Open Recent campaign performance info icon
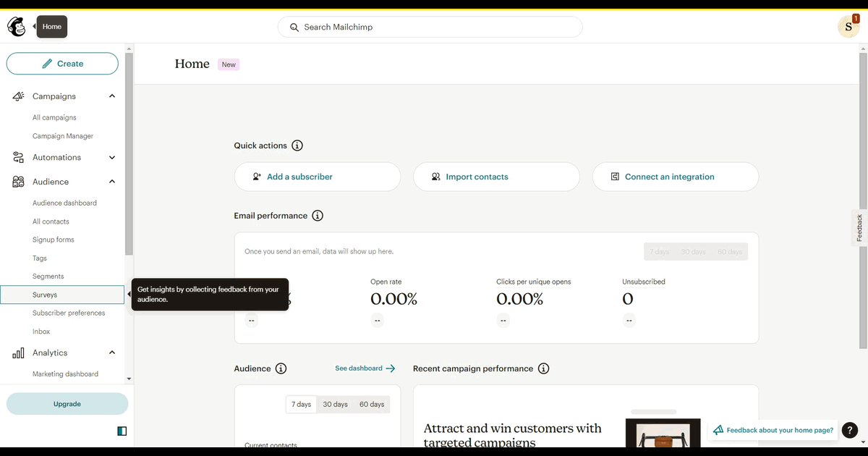Viewport: 868px width, 456px height. 544,368
